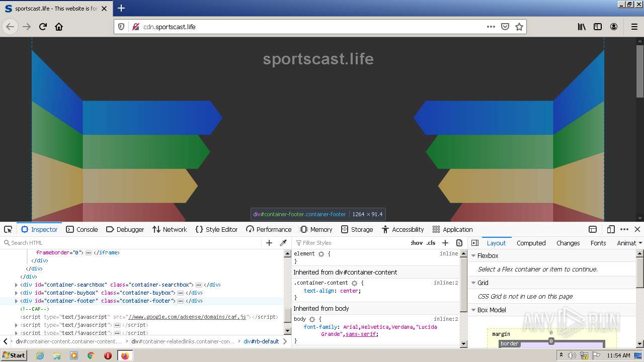The width and height of the screenshot is (644, 362).
Task: Click the Filter Styles field
Action: (x=351, y=243)
